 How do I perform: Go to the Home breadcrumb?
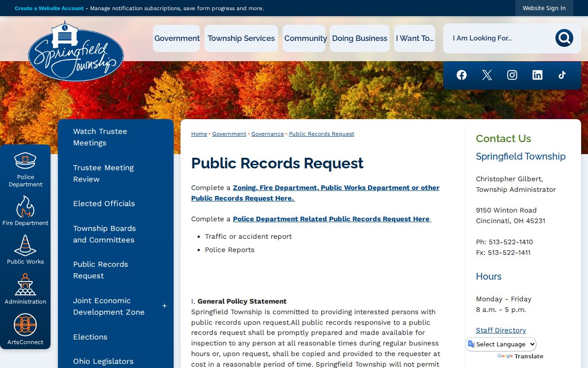coord(199,134)
